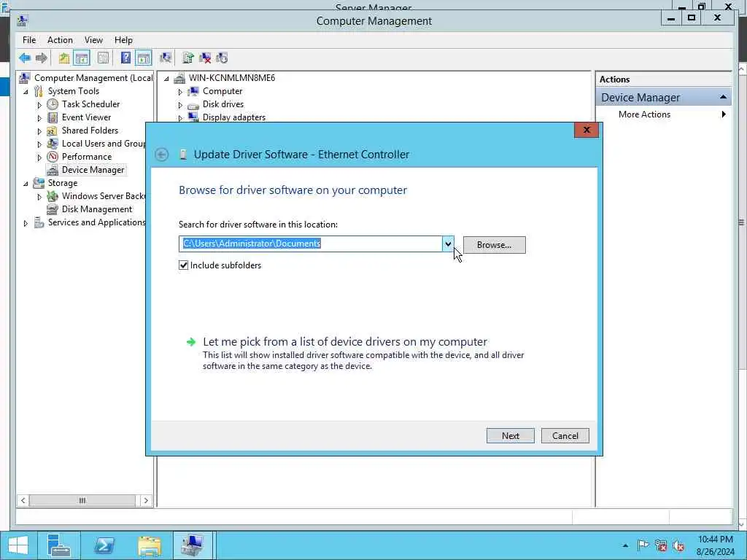Viewport: 747px width, 560px height.
Task: Select Windows Server Backup tree item
Action: coord(104,196)
